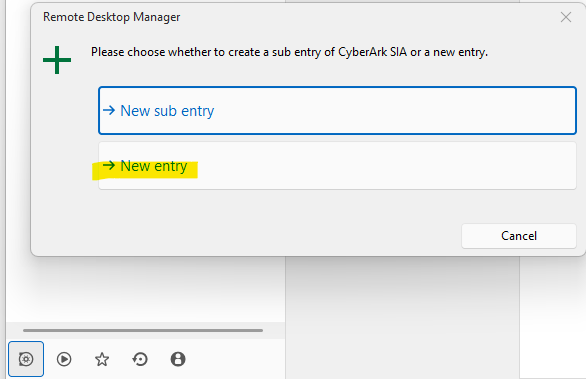
Task: Click the CyberArk SIA prompt message text
Action: coord(289,52)
